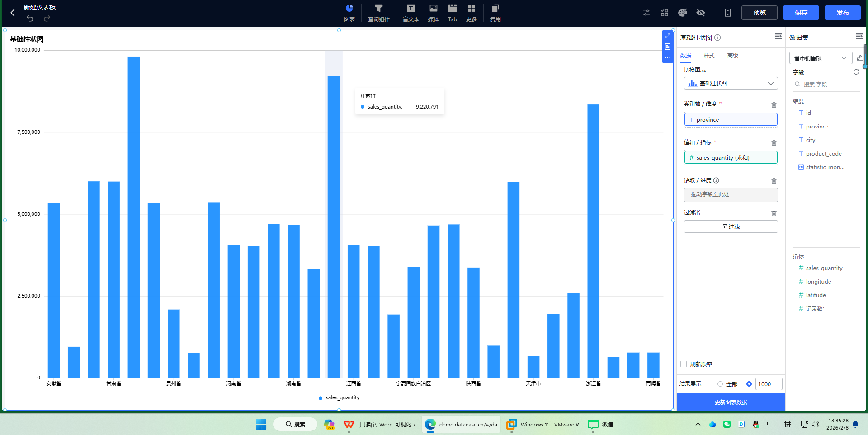
Task: Click the component layout grid icon
Action: pyautogui.click(x=665, y=13)
